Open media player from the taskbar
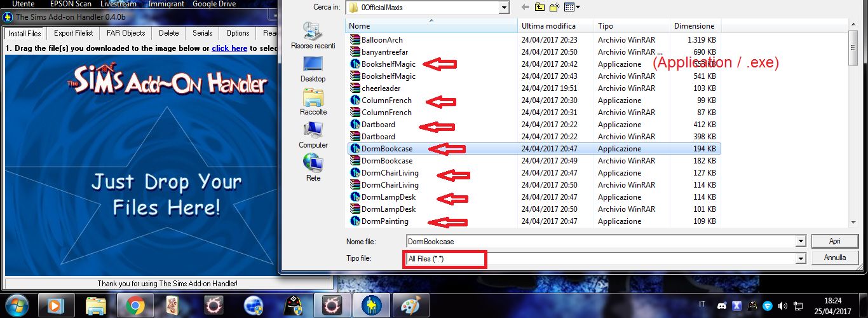868x318 pixels. pyautogui.click(x=56, y=306)
